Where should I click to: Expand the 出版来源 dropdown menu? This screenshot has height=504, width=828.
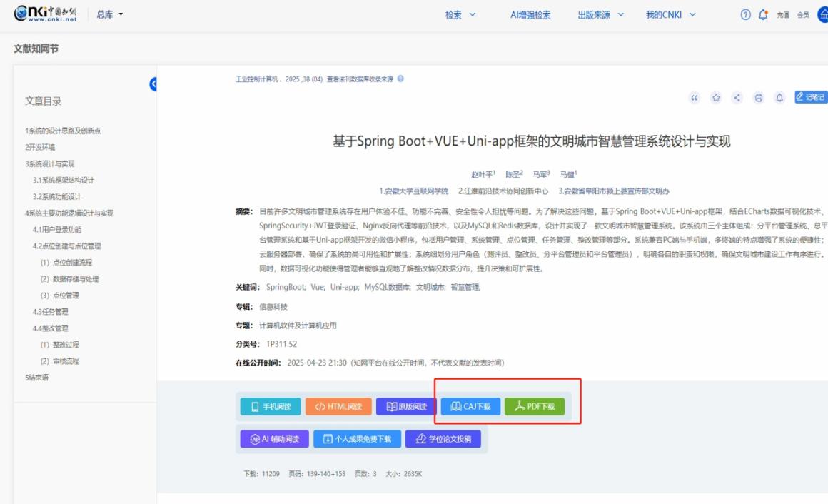pos(600,15)
